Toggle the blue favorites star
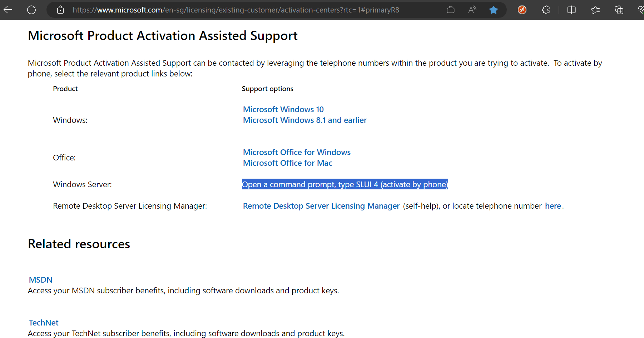 [494, 10]
